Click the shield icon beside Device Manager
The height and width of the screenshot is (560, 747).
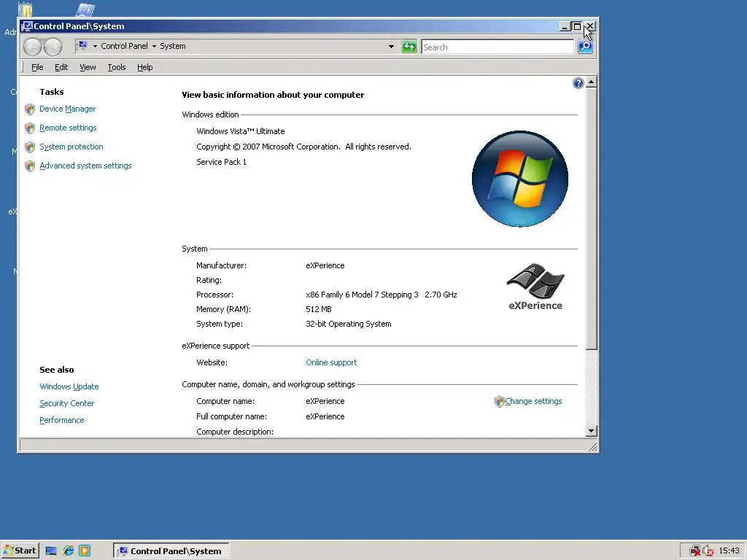[x=30, y=109]
